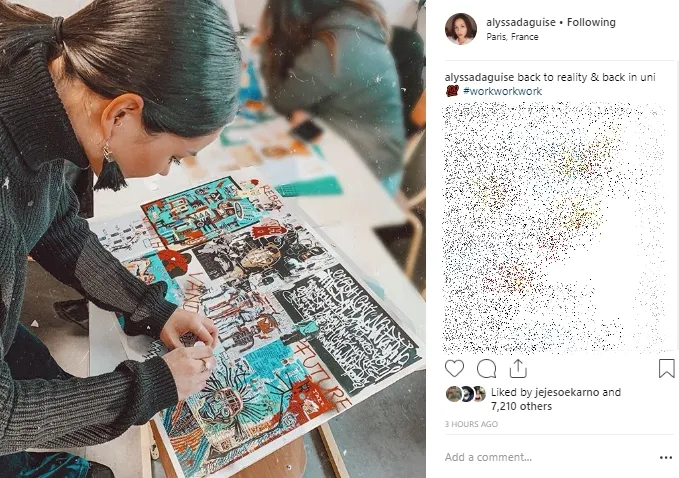The width and height of the screenshot is (679, 478).
Task: Select the third liker avatar beside Liked by
Action: coord(479,394)
